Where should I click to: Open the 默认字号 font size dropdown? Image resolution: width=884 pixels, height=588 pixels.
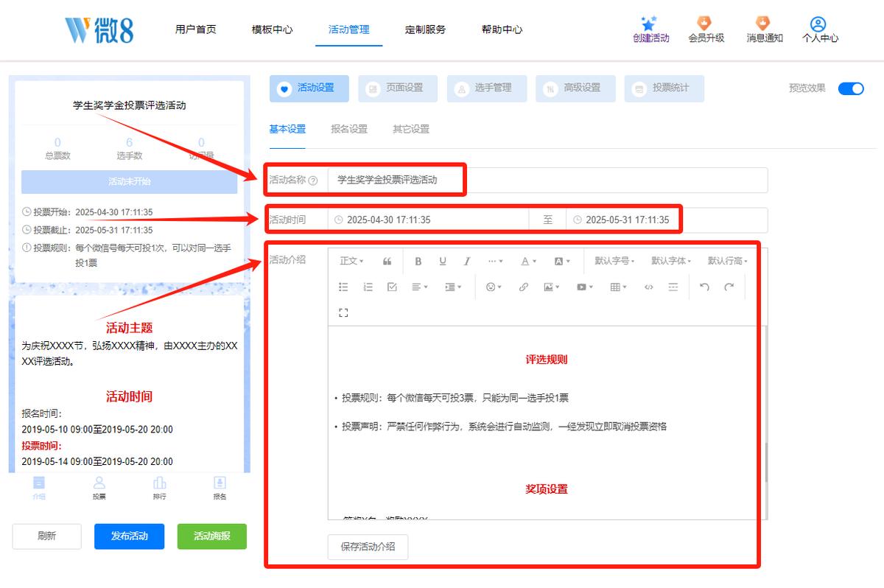click(x=615, y=261)
